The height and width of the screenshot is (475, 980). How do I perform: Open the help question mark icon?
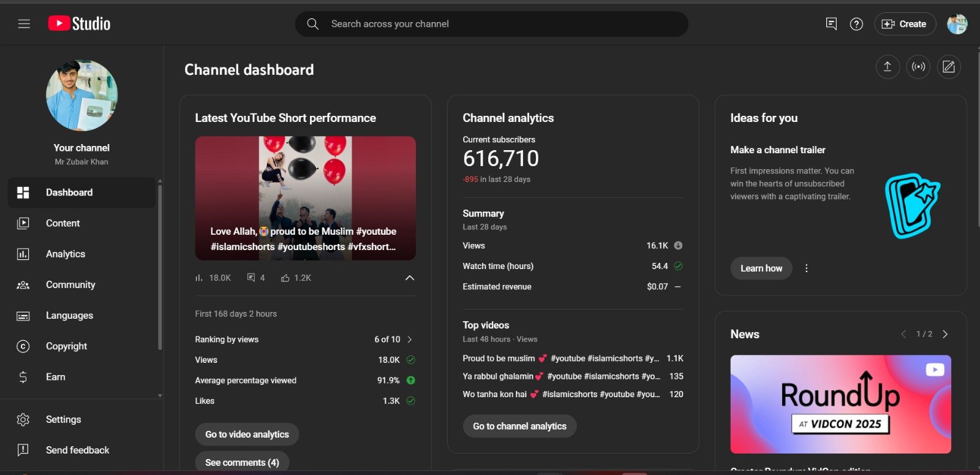click(856, 24)
